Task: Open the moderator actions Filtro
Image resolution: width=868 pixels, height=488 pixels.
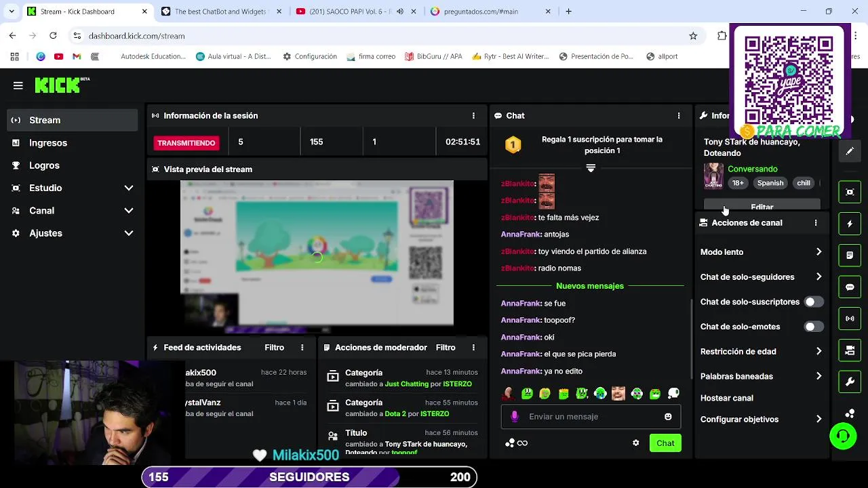Action: pyautogui.click(x=446, y=348)
